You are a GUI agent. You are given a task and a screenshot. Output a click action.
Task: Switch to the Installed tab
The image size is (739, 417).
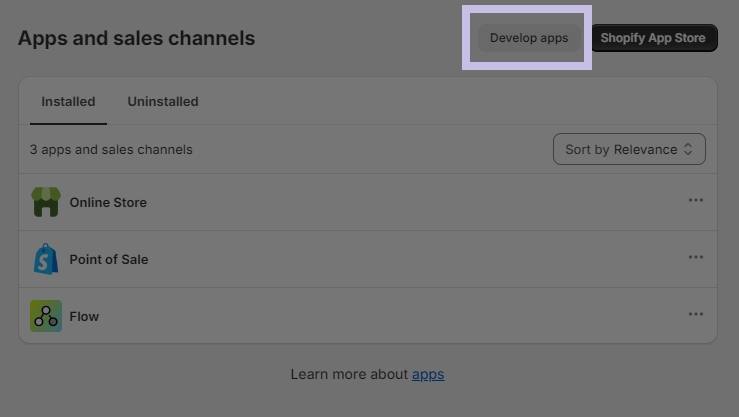coord(68,102)
